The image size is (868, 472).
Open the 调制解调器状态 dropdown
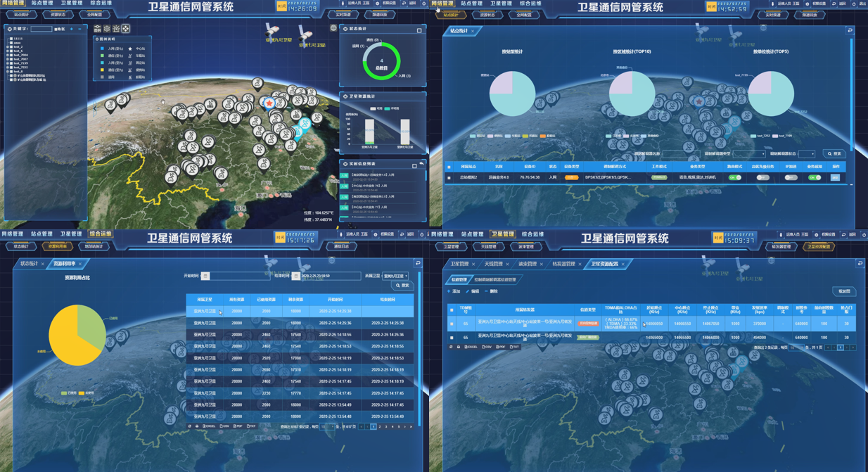click(807, 153)
